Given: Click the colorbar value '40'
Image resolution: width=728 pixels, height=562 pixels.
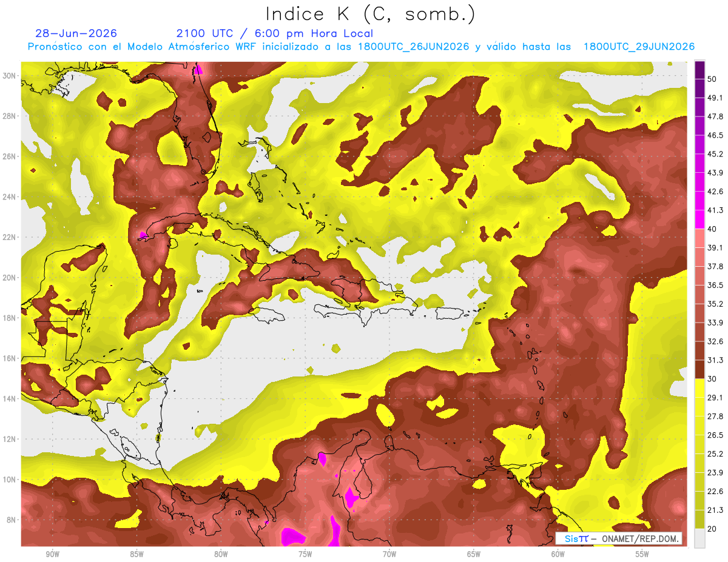Looking at the screenshot, I should point(713,229).
